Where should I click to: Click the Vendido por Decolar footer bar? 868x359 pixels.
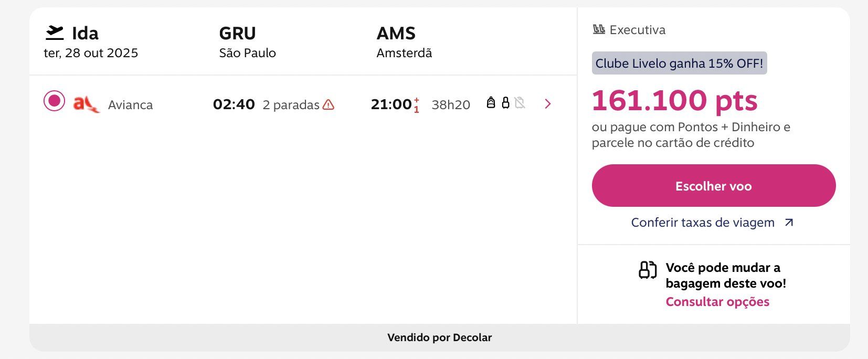(x=440, y=337)
